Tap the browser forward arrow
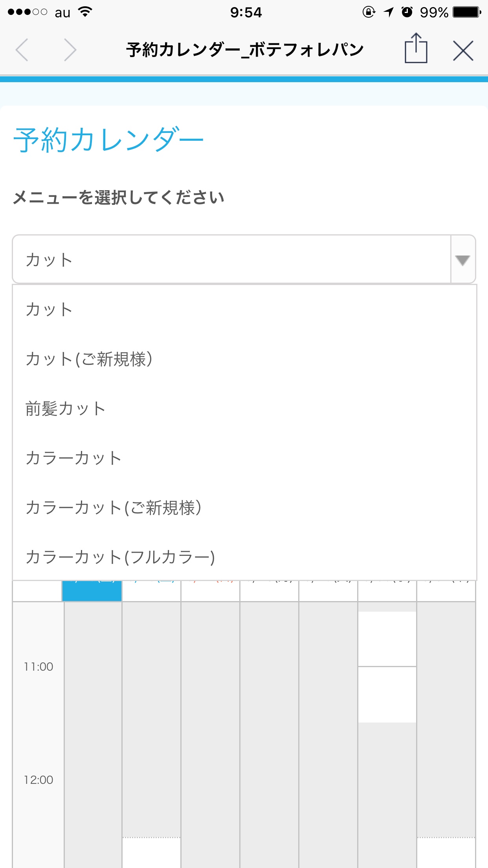The image size is (488, 868). point(70,50)
